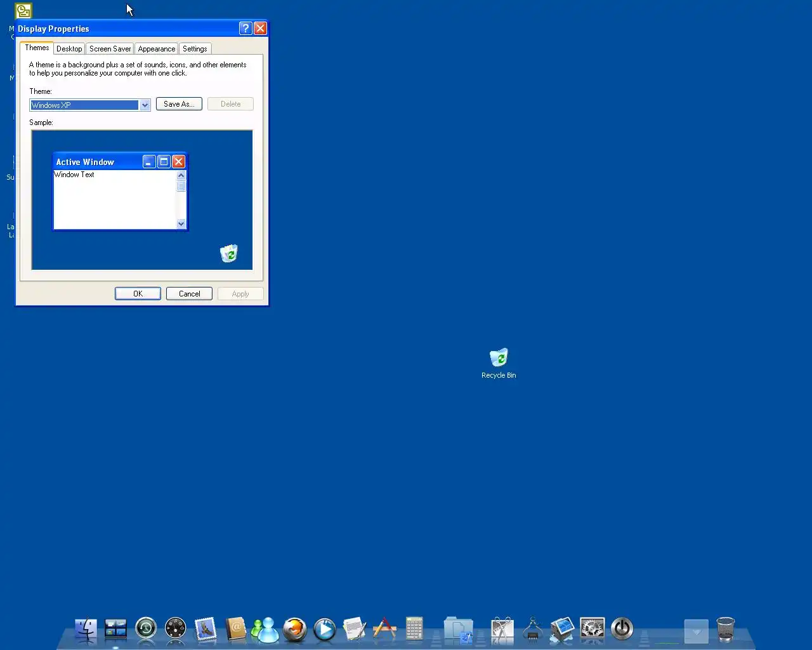Viewport: 812px width, 650px height.
Task: Open the Screen Saver tab
Action: 110,49
